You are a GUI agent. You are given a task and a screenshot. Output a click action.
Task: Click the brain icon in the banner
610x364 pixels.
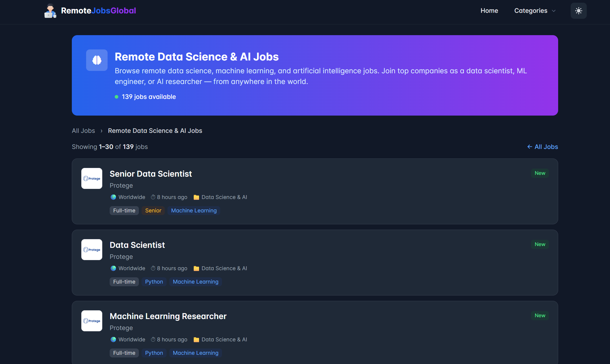97,60
